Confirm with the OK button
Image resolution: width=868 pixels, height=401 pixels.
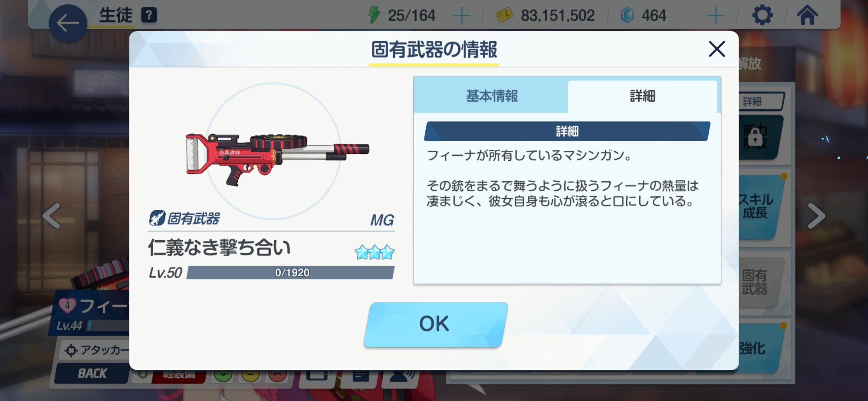436,324
